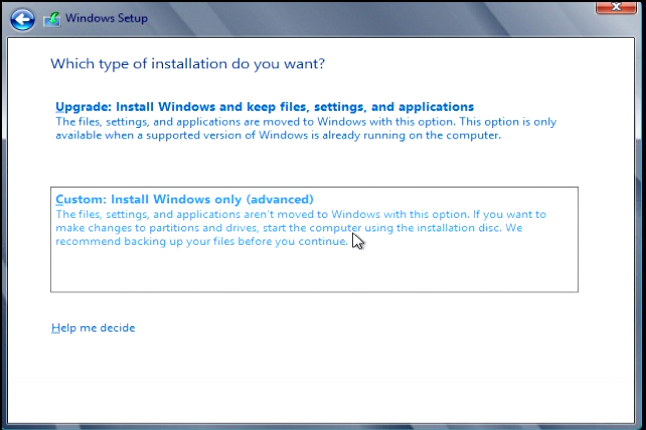Viewport: 646px width, 430px height.
Task: Close the Windows Setup window
Action: (x=616, y=7)
